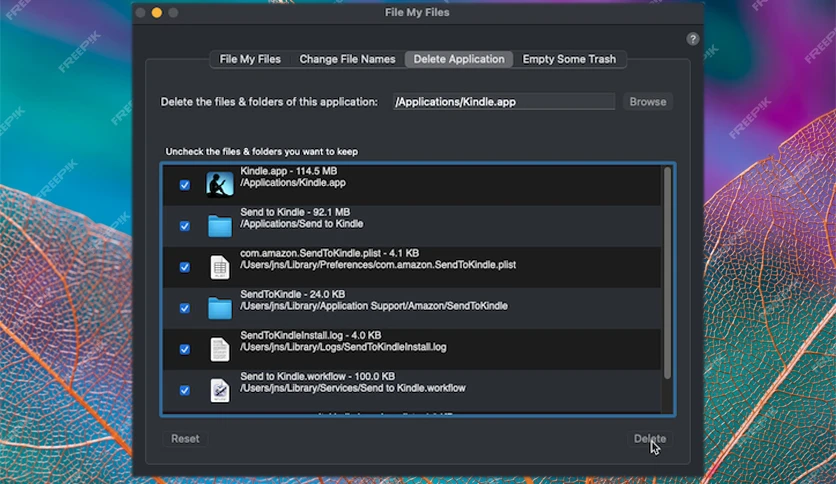Uncheck the Send to Kindle.workflow checkbox

tap(184, 390)
